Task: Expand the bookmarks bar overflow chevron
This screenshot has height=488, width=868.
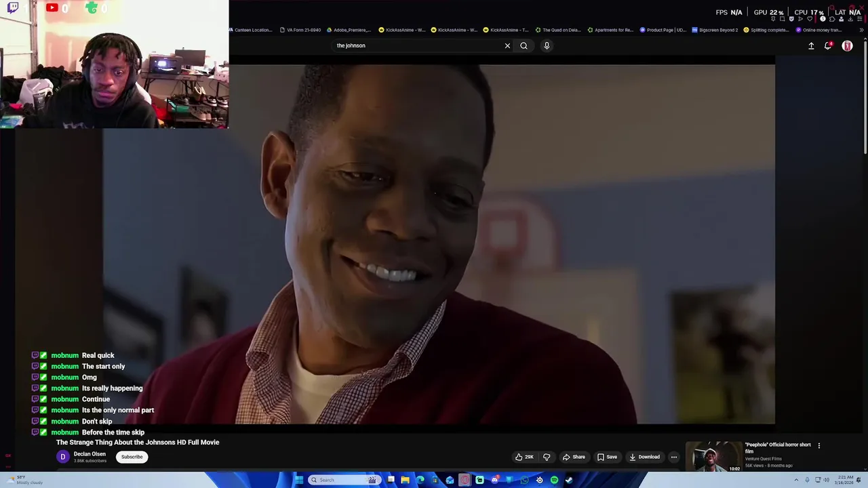Action: pyautogui.click(x=861, y=30)
